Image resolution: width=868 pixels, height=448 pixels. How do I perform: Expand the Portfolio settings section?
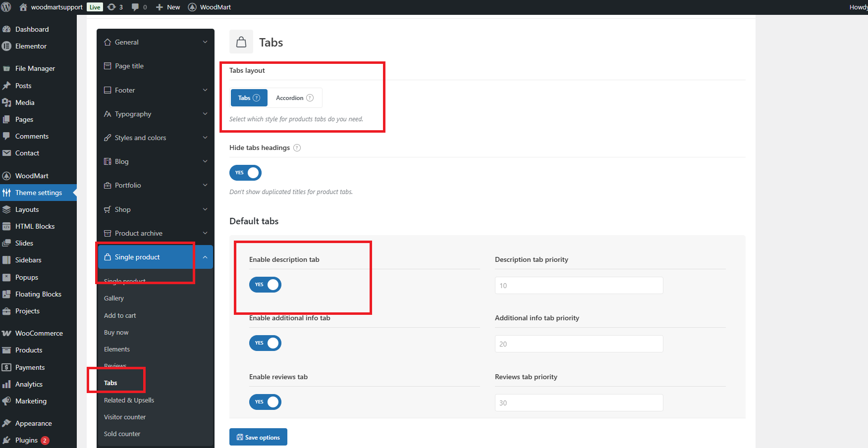156,185
